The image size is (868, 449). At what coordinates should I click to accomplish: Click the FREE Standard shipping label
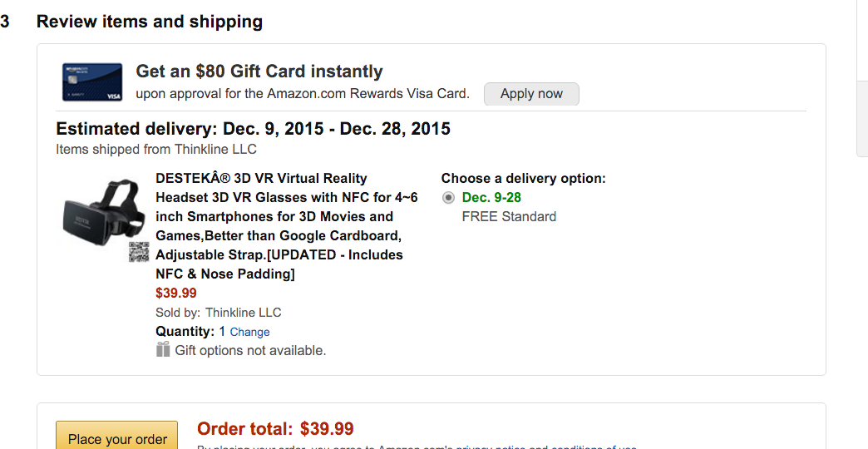(509, 217)
